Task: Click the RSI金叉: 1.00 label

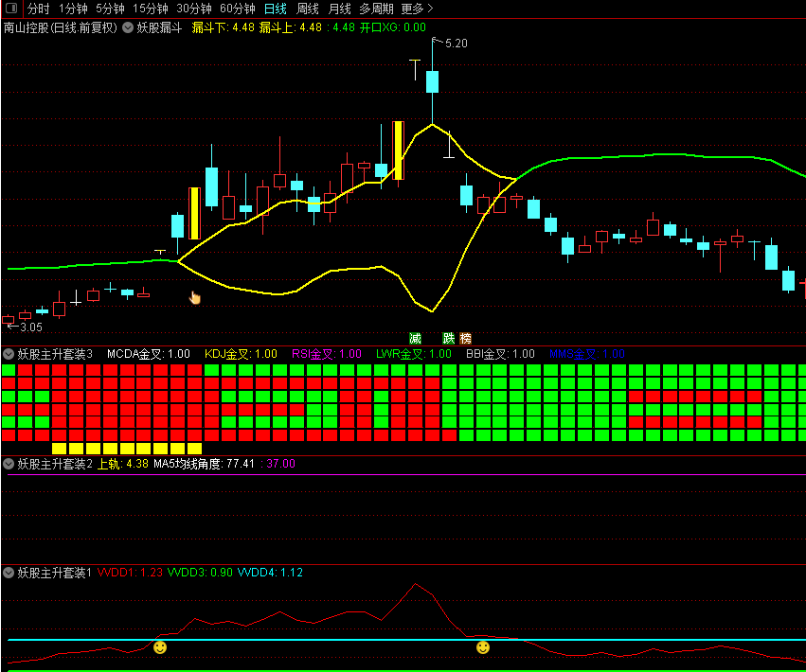Action: [x=327, y=354]
